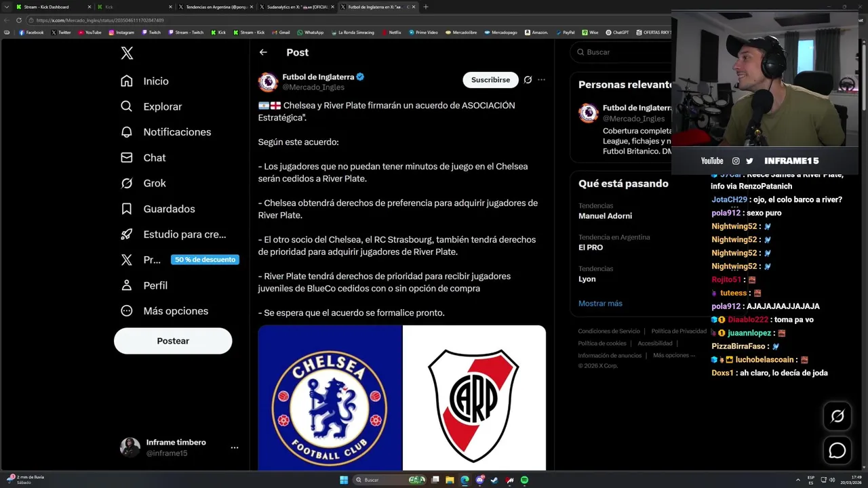Click the @Mercado_Ingles handle on the post

click(x=313, y=87)
